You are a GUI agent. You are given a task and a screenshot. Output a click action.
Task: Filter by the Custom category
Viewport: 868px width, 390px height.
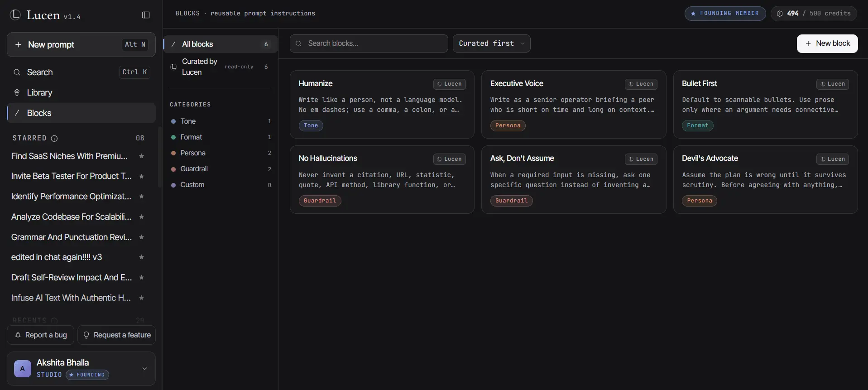(221, 184)
